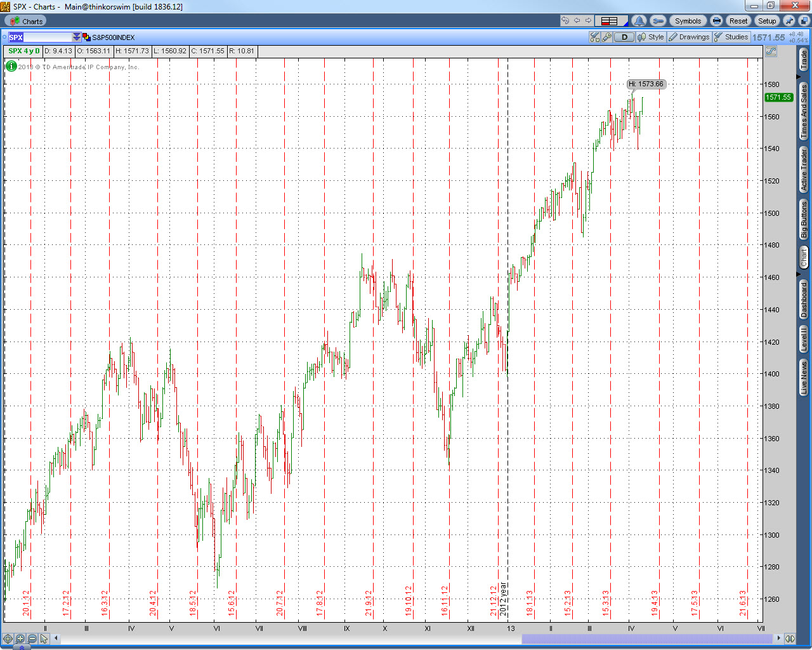
Task: Click the last price 1571.55 in toolbar
Action: tap(768, 37)
